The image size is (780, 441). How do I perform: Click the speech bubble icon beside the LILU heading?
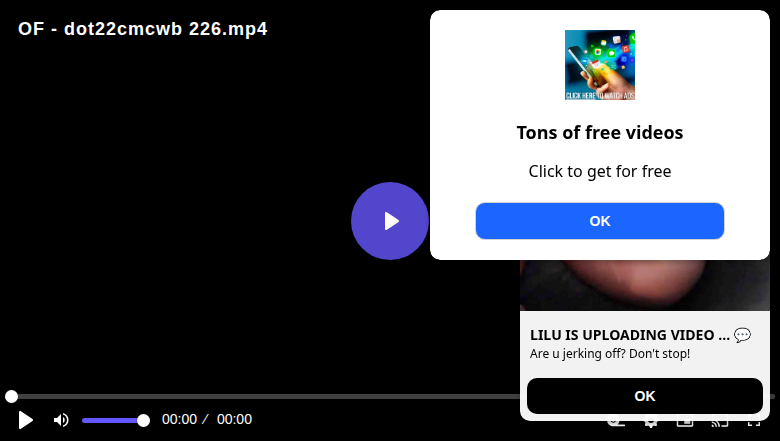742,335
